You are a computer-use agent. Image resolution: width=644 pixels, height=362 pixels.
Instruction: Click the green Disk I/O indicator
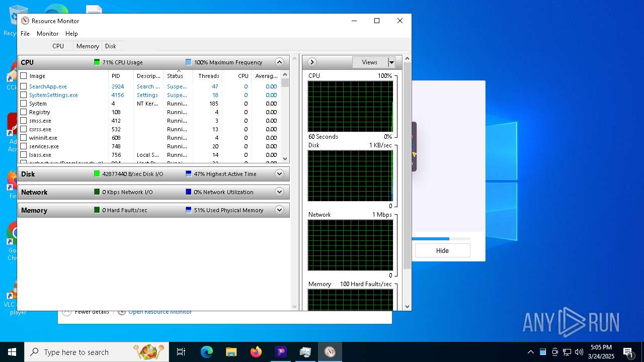97,174
